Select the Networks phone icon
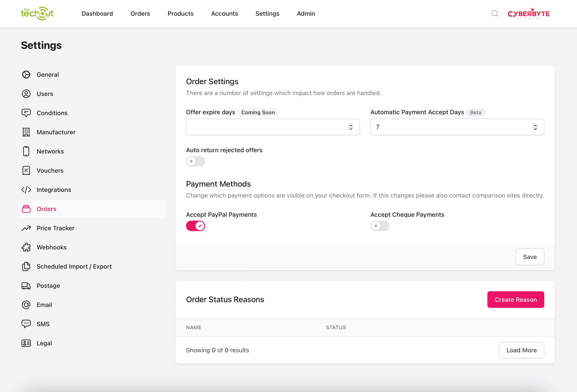577x392 pixels. [26, 151]
